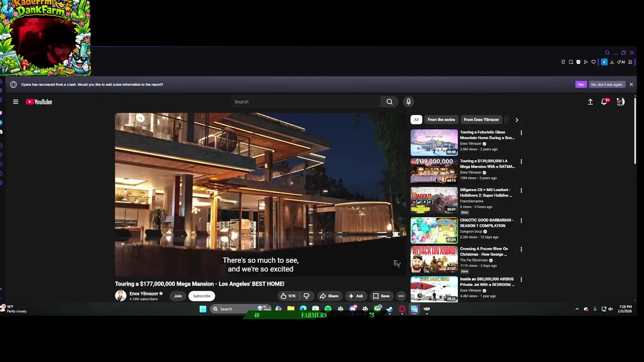Open Opera's send flow arrow icon

tap(586, 62)
